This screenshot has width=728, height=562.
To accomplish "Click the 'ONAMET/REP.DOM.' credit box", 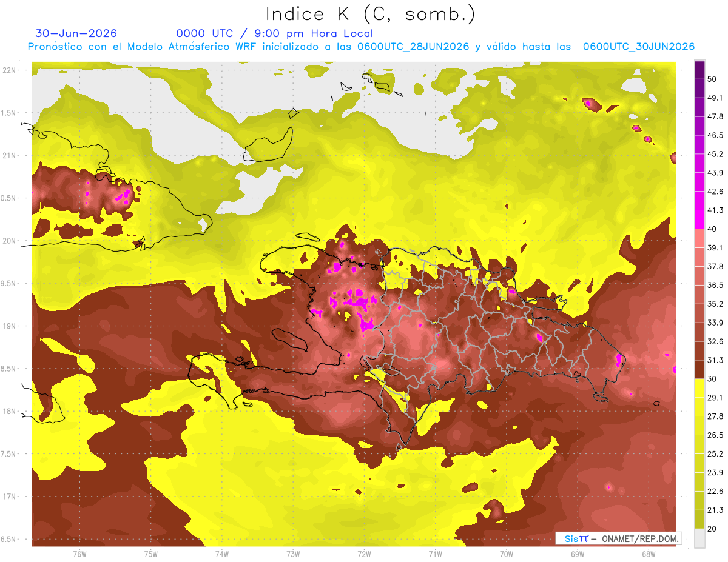I will 618,538.
